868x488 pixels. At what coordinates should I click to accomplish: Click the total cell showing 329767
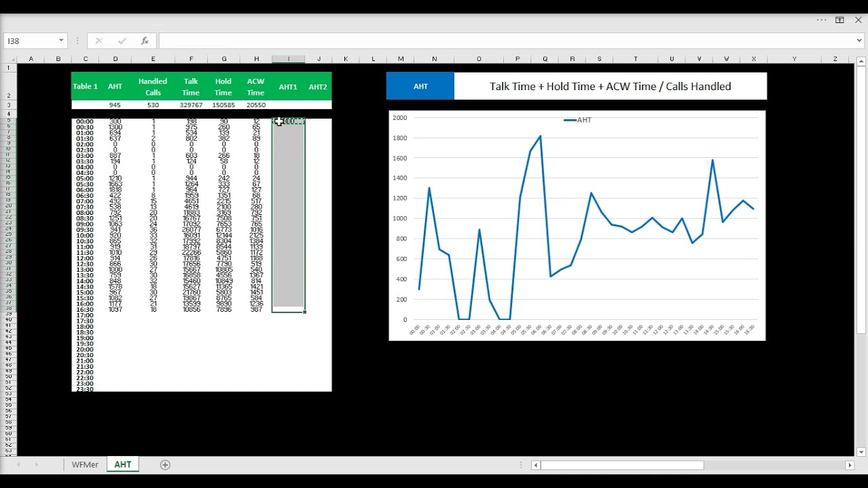pos(191,105)
